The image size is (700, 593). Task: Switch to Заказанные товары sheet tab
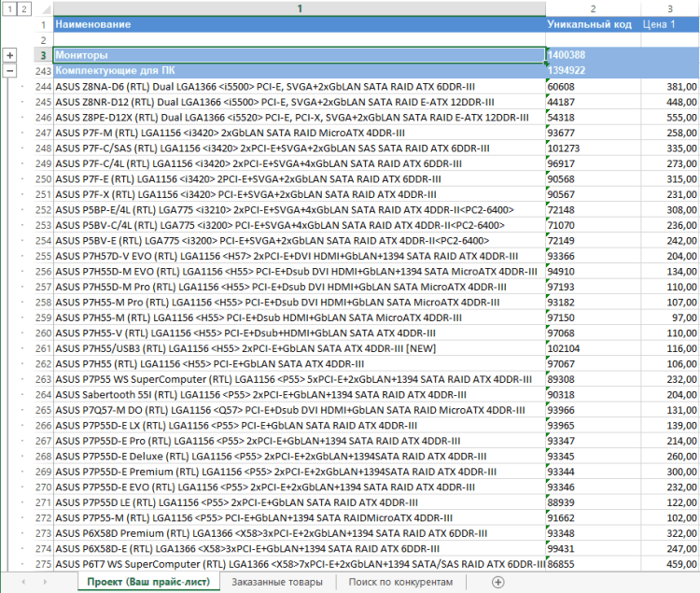(x=277, y=582)
